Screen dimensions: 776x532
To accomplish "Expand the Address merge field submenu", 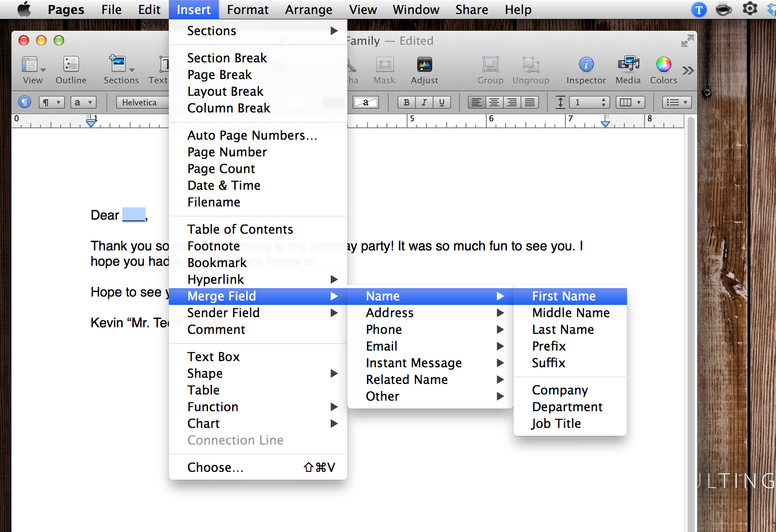I will pyautogui.click(x=430, y=313).
